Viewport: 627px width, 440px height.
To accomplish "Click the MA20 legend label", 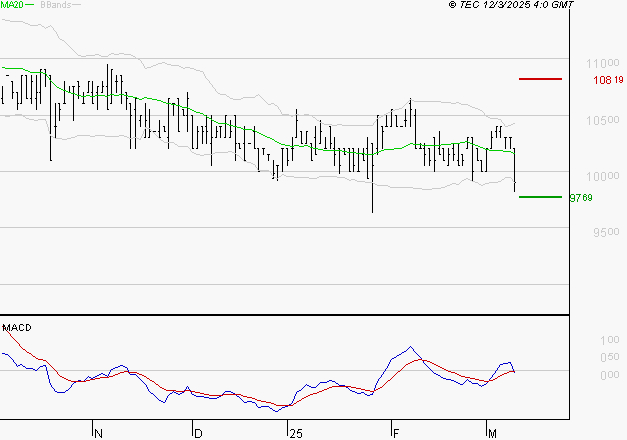I will [12, 4].
